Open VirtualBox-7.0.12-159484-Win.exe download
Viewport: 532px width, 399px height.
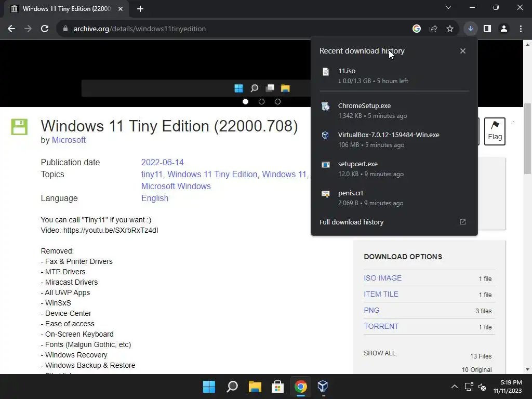click(394, 139)
